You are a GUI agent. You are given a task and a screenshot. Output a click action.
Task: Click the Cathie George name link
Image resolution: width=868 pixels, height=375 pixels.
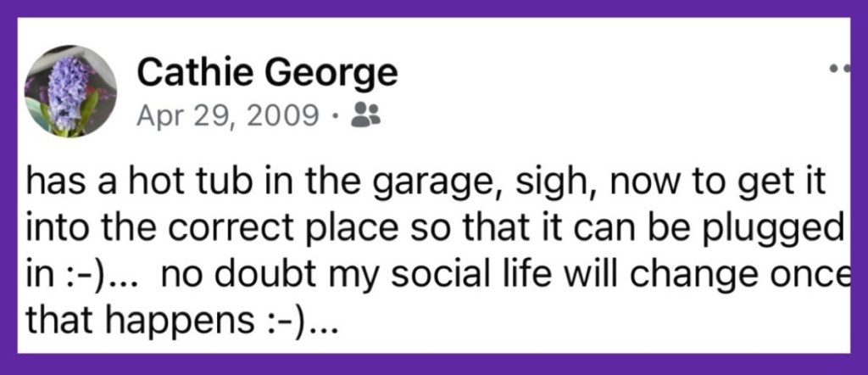(x=267, y=75)
